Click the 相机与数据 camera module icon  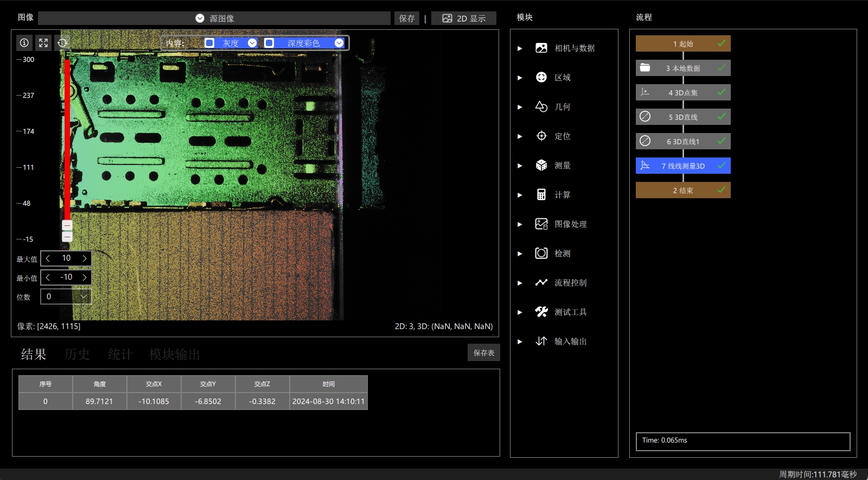click(x=541, y=48)
